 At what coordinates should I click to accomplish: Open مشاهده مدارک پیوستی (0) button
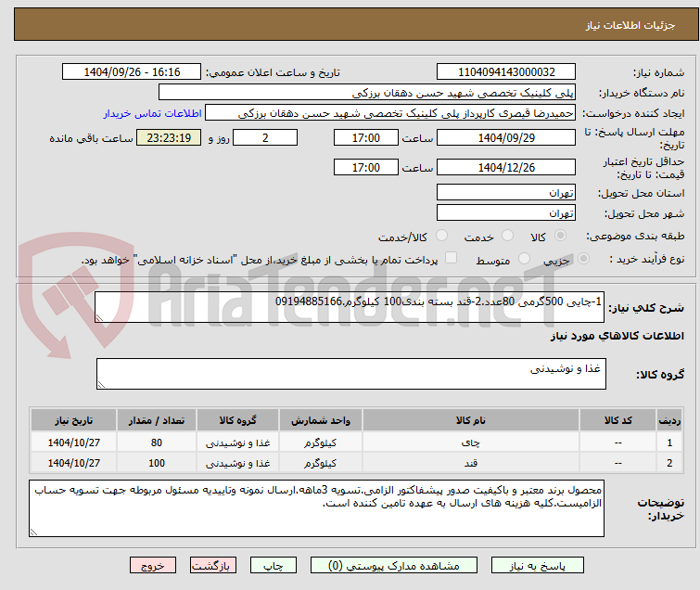[x=394, y=566]
